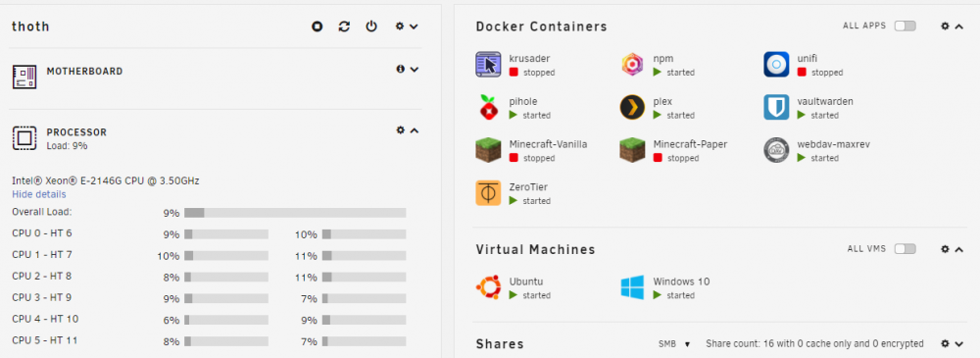Viewport: 980px width, 358px height.
Task: Click the Minecraft-Paper name text
Action: point(690,144)
